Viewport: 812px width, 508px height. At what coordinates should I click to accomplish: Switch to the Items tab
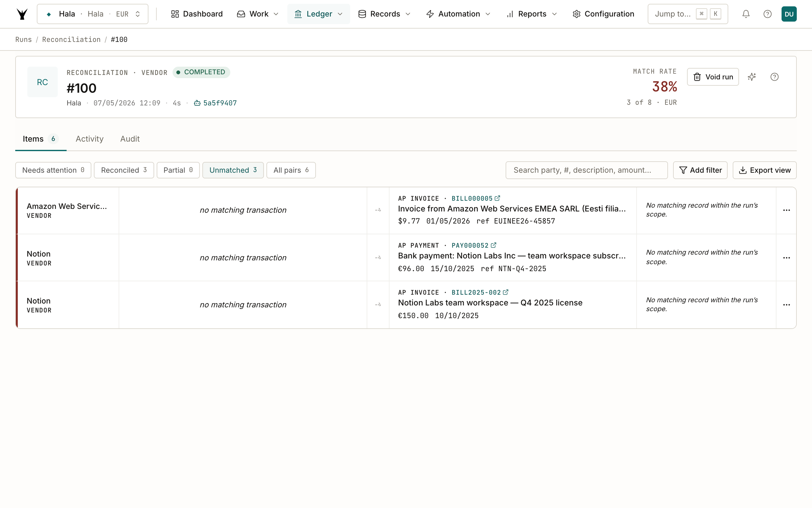(x=41, y=139)
